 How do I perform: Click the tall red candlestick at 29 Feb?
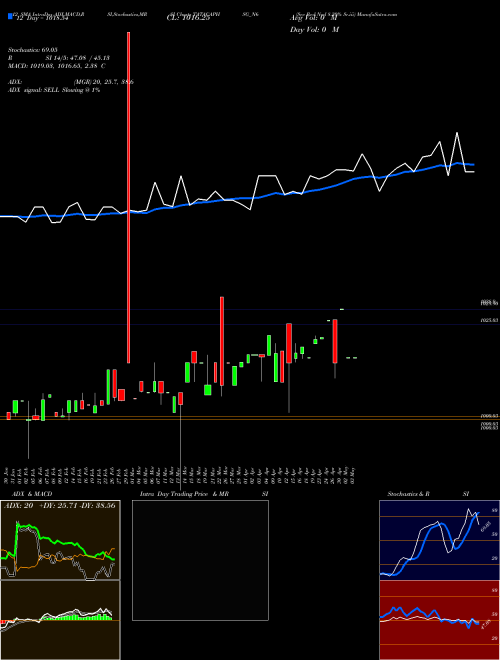pyautogui.click(x=128, y=197)
